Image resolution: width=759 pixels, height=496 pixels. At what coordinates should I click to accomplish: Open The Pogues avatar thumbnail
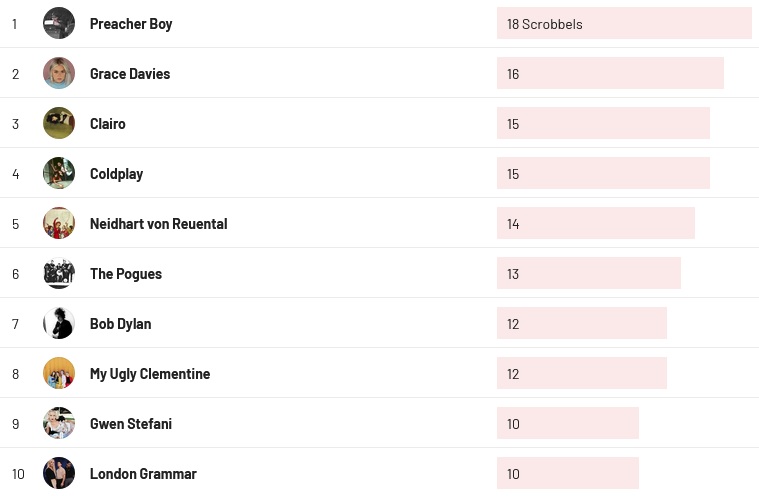coord(59,273)
